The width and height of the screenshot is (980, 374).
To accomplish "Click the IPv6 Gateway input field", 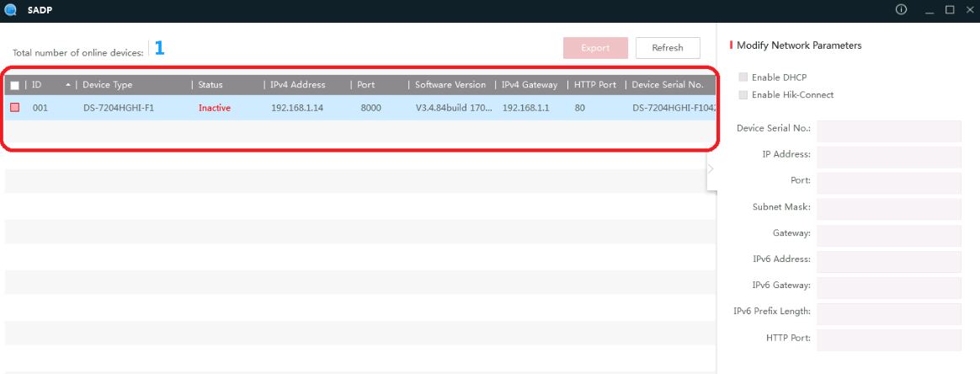I will (x=889, y=288).
